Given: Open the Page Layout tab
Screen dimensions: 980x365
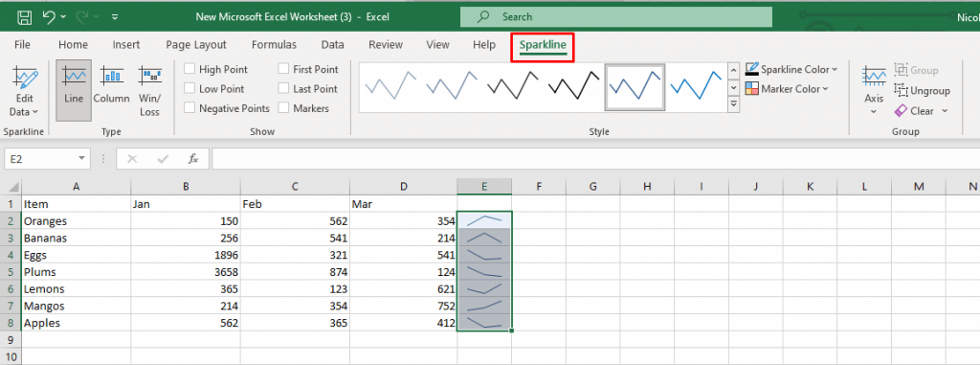Looking at the screenshot, I should [x=196, y=44].
